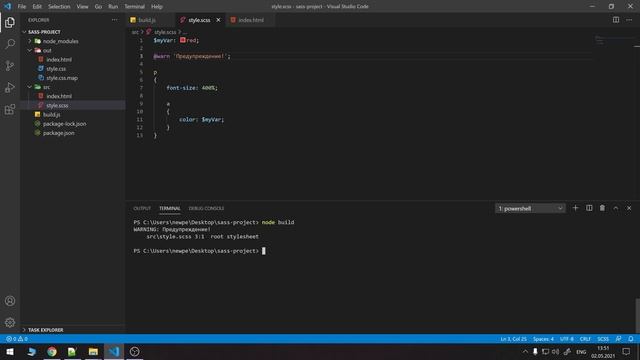Show hidden system tray icons
The image size is (640, 360).
tap(525, 351)
